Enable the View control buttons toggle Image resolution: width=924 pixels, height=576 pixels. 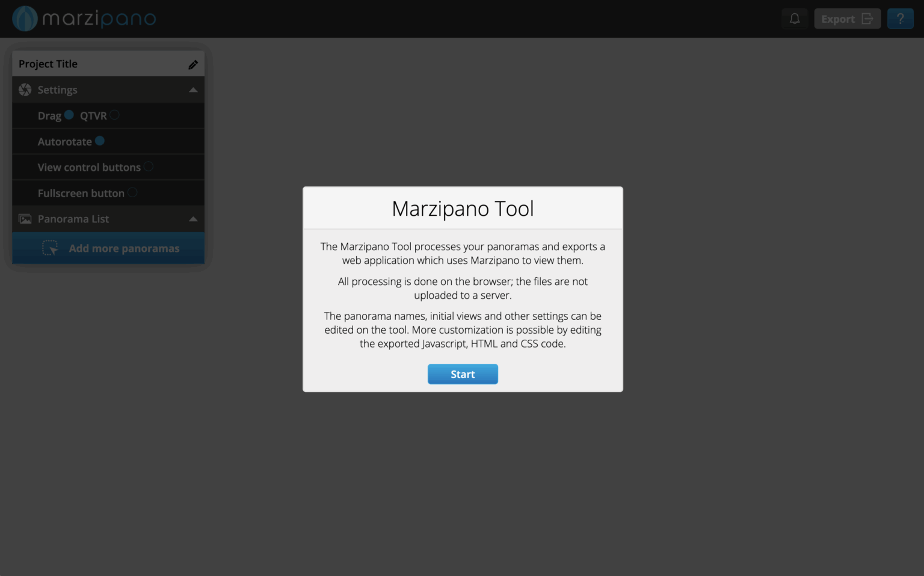149,167
